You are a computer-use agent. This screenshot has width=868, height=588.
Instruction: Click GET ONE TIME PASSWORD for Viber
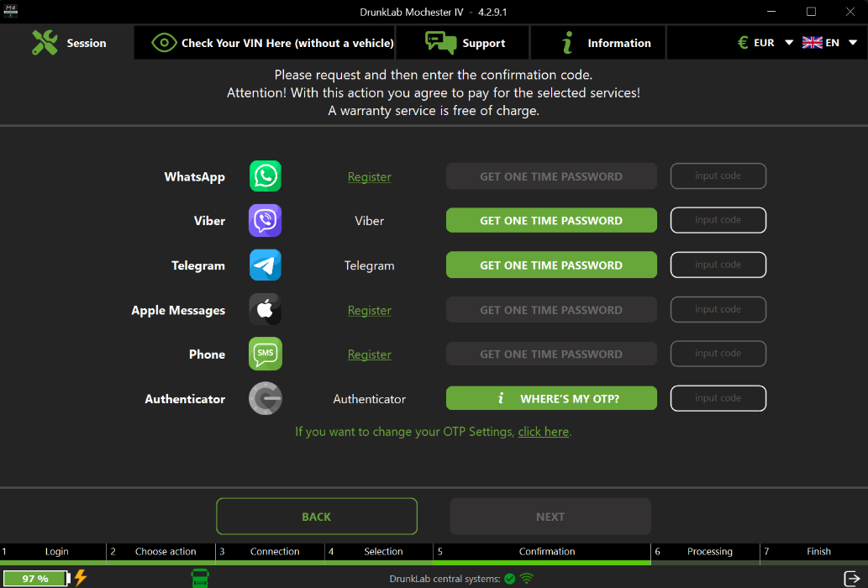(x=551, y=220)
